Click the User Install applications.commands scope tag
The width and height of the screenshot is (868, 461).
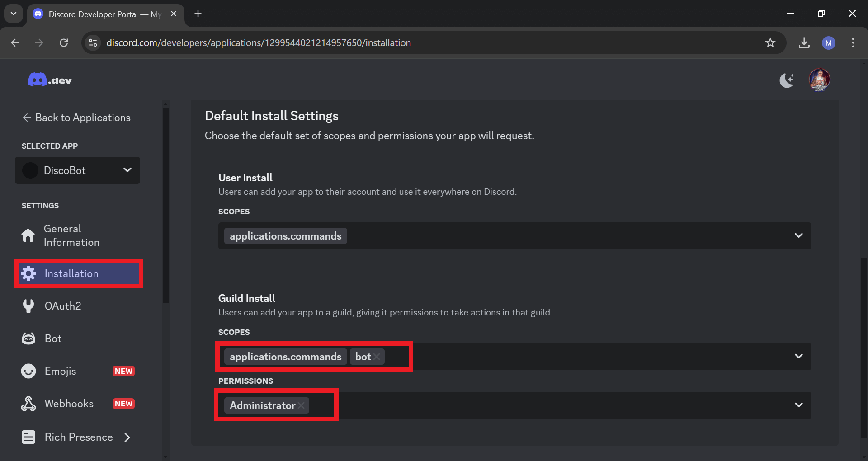285,236
